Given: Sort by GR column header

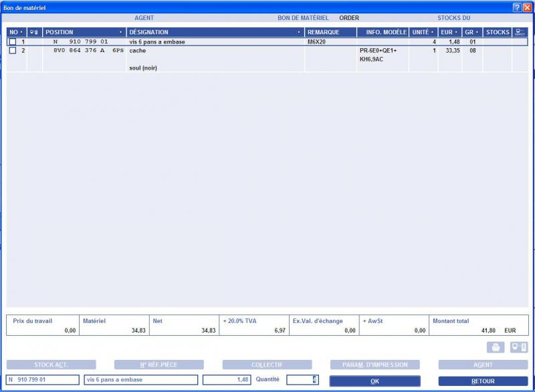Looking at the screenshot, I should pyautogui.click(x=472, y=32).
